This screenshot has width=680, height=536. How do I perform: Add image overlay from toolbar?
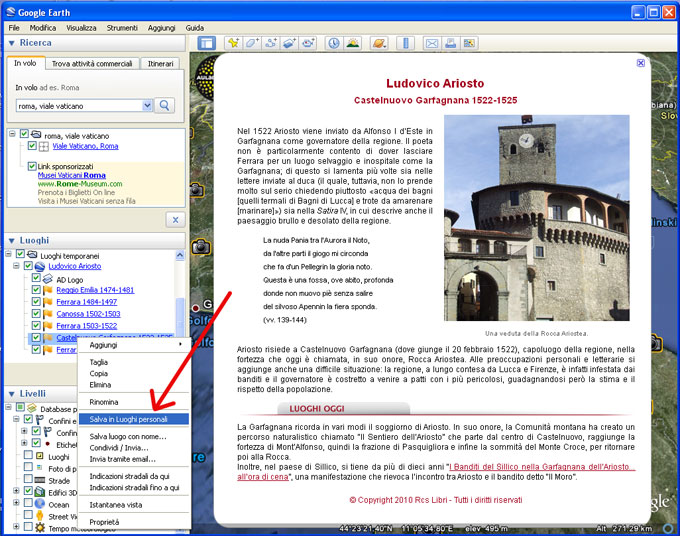click(289, 43)
